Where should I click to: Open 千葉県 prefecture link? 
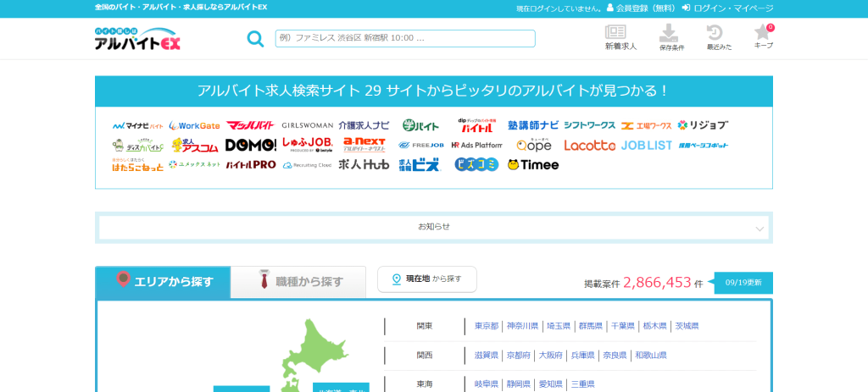pos(623,326)
